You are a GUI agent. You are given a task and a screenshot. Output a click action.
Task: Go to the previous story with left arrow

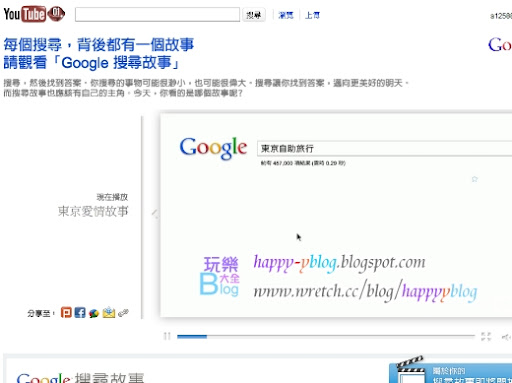155,213
